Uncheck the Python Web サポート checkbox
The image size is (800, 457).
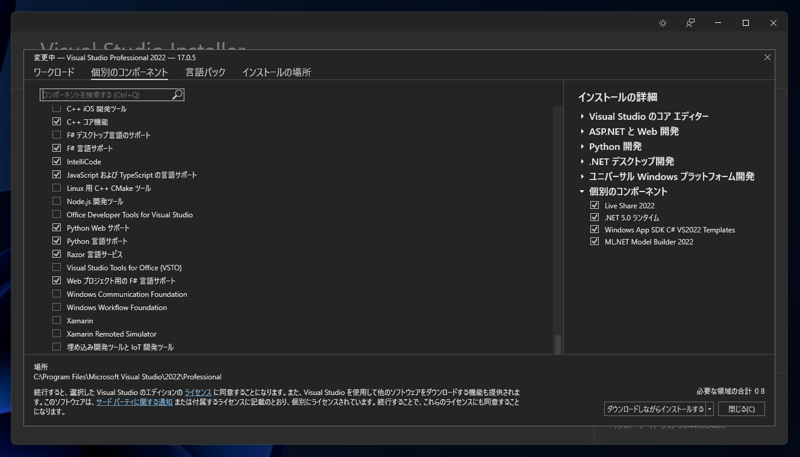click(57, 227)
